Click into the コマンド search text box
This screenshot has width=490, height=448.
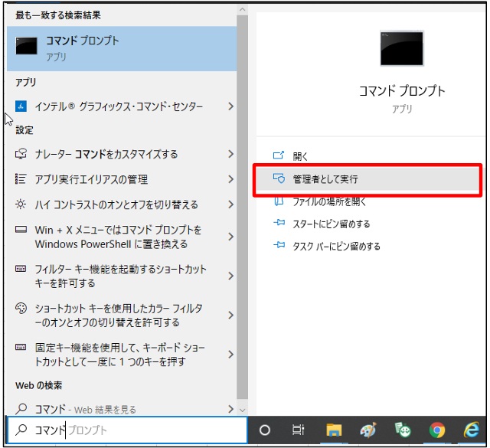pos(128,430)
